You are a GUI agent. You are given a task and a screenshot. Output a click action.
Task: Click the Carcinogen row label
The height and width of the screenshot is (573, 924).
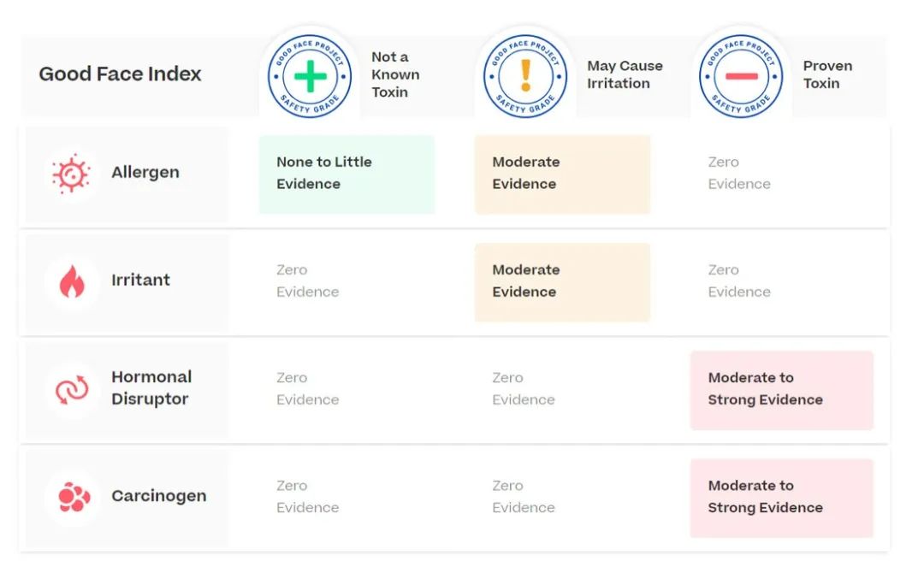click(158, 496)
